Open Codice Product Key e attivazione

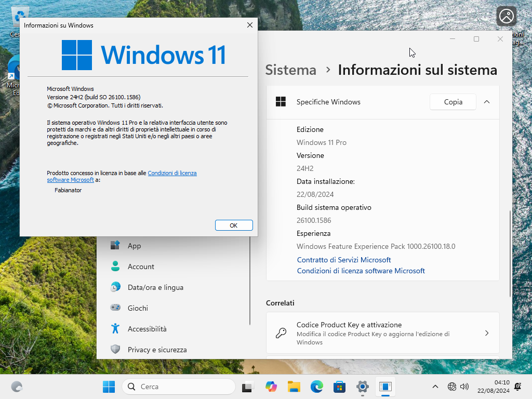383,333
